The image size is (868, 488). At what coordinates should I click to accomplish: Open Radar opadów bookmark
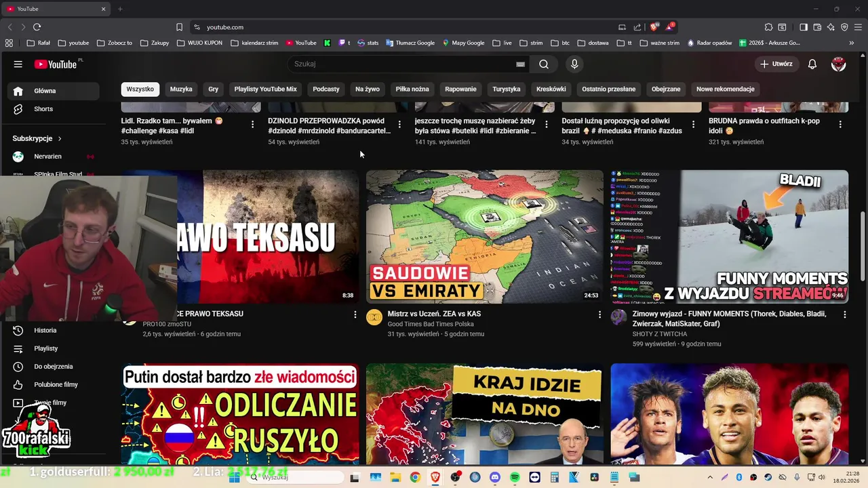pyautogui.click(x=709, y=43)
